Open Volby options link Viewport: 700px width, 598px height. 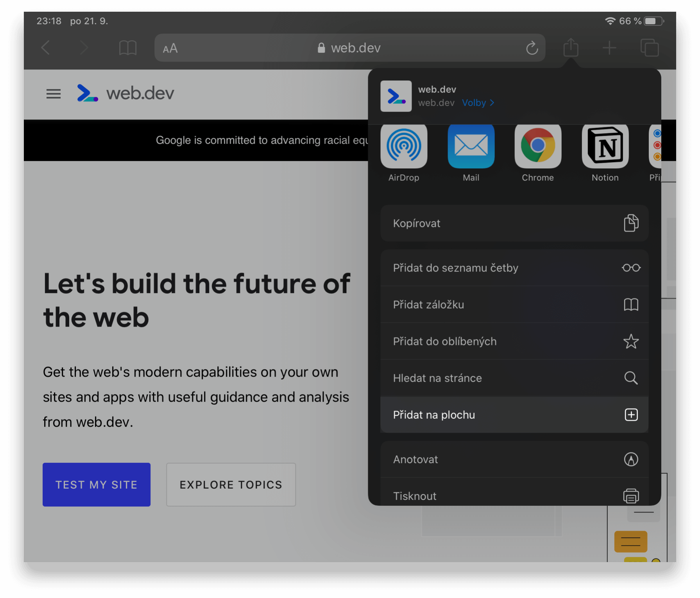click(x=478, y=103)
